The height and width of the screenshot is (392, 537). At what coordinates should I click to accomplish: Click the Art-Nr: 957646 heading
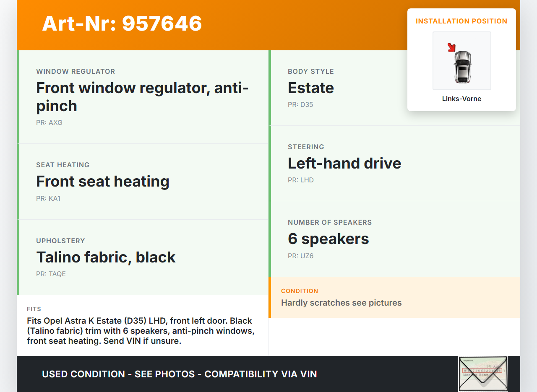point(122,23)
